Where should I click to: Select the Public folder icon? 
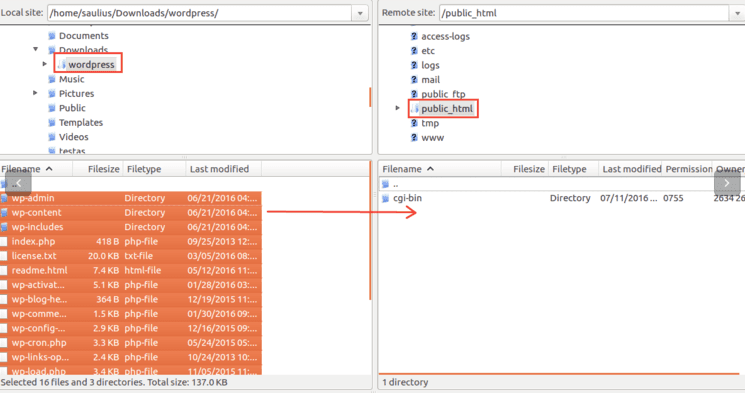click(52, 108)
